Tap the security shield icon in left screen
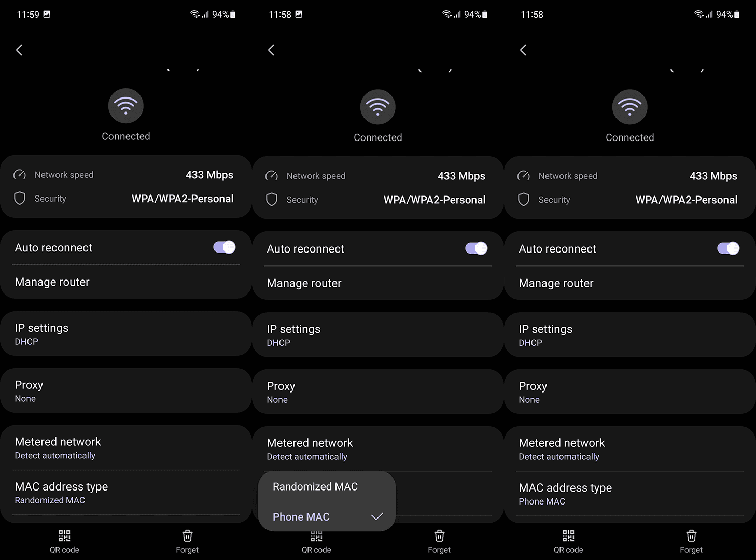The width and height of the screenshot is (756, 560). click(20, 199)
